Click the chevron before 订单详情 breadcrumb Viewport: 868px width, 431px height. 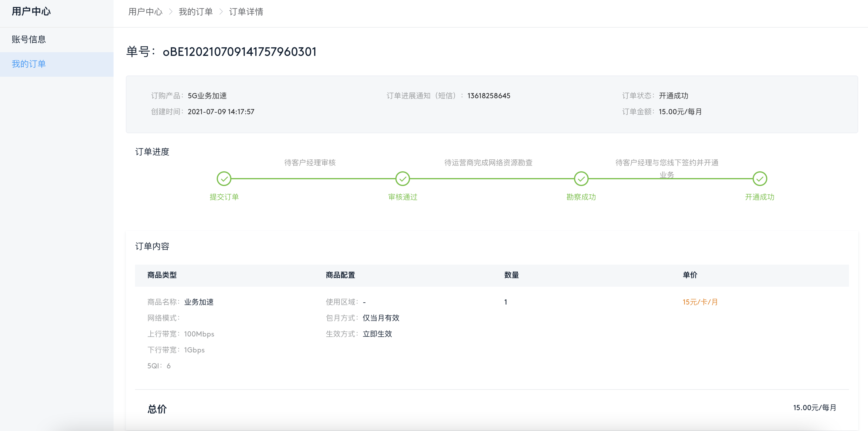pos(221,12)
